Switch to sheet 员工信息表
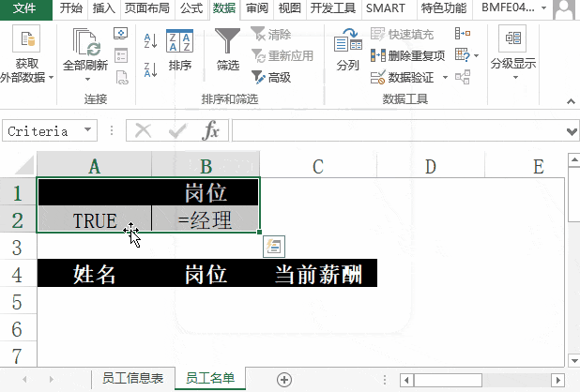Image resolution: width=580 pixels, height=392 pixels. [132, 378]
